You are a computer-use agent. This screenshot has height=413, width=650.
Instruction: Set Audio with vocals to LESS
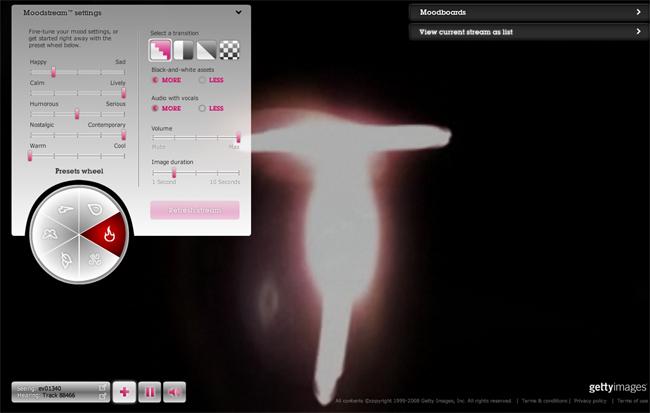202,108
